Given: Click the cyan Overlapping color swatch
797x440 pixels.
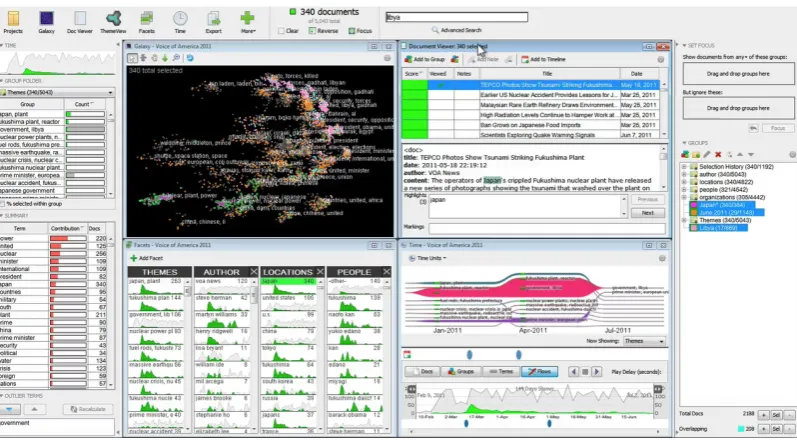Looking at the screenshot, I should (741, 430).
